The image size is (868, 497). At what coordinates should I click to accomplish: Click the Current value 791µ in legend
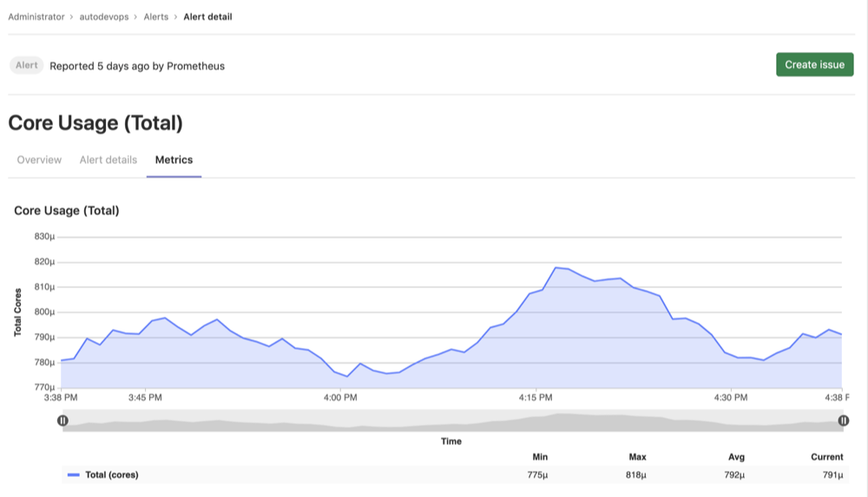tap(832, 475)
